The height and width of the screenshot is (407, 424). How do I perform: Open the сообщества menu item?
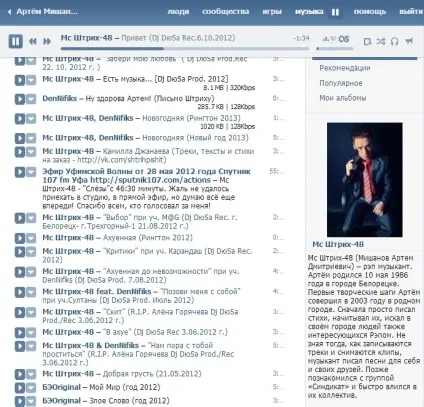(226, 12)
